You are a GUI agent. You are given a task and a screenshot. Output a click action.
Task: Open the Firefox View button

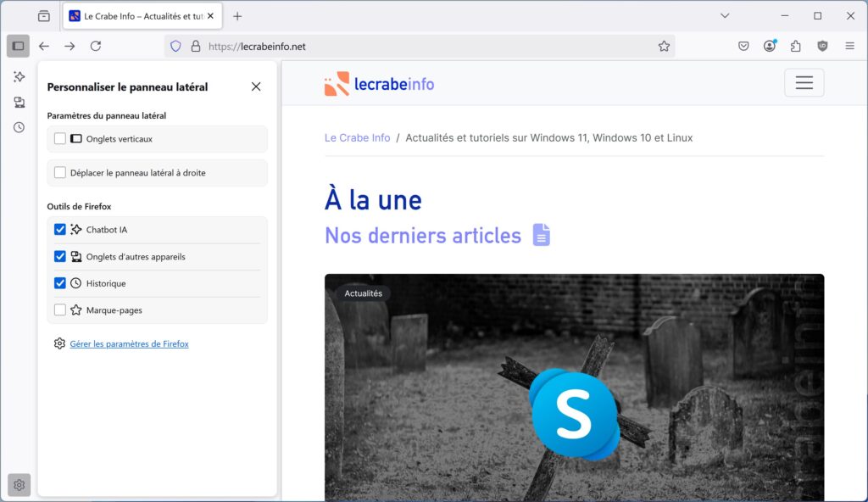pyautogui.click(x=44, y=16)
